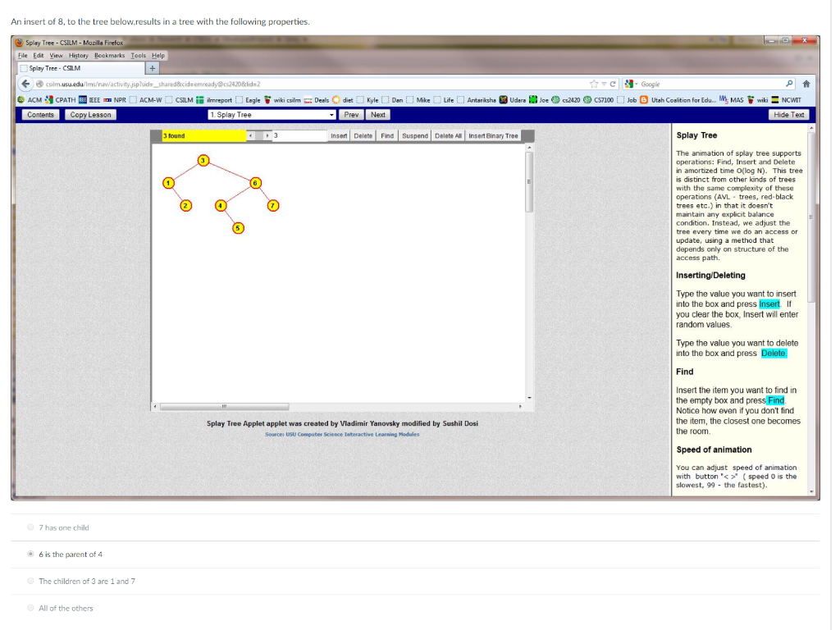Click tree node 7
The width and height of the screenshot is (840, 630).
point(272,205)
